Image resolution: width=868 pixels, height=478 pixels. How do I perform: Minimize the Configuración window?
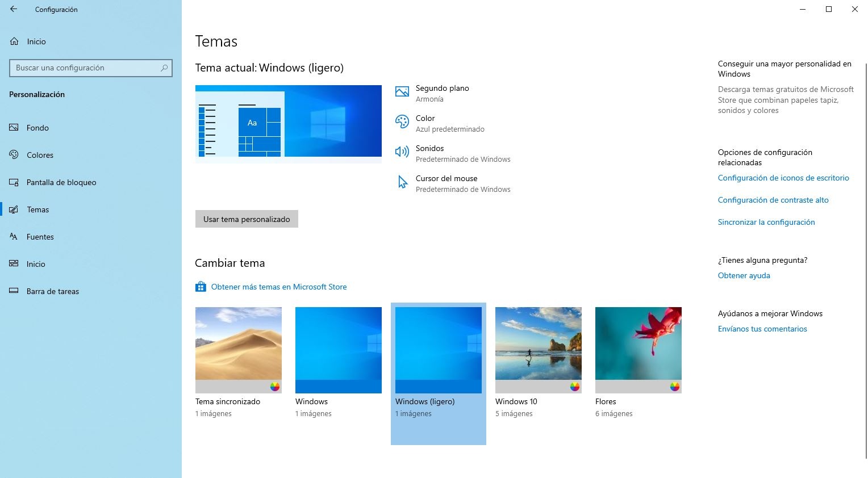[803, 9]
